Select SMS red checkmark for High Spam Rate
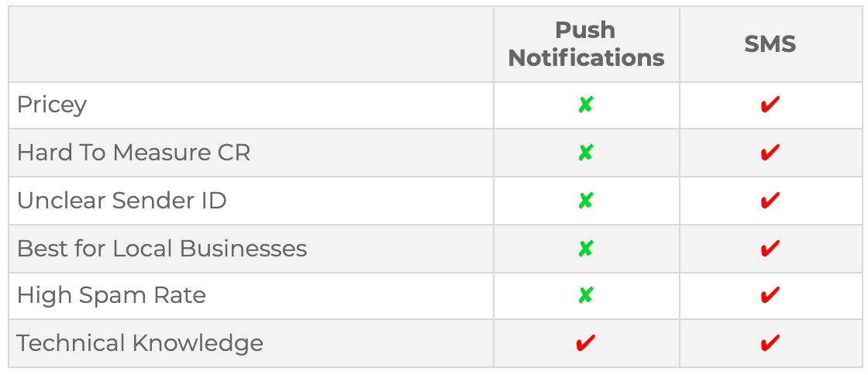This screenshot has height=375, width=868. point(770,295)
